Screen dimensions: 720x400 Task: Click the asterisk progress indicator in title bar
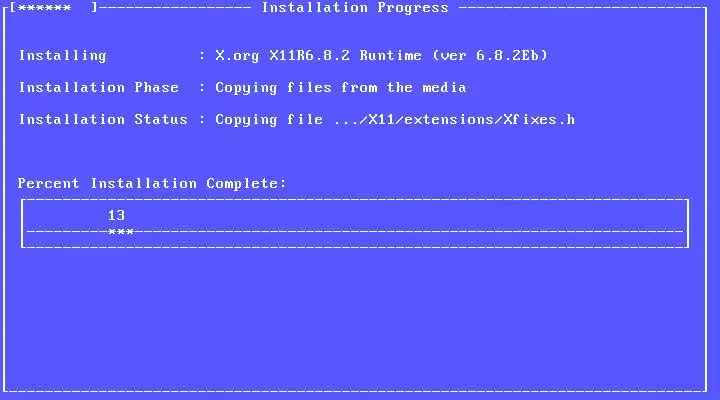(45, 8)
